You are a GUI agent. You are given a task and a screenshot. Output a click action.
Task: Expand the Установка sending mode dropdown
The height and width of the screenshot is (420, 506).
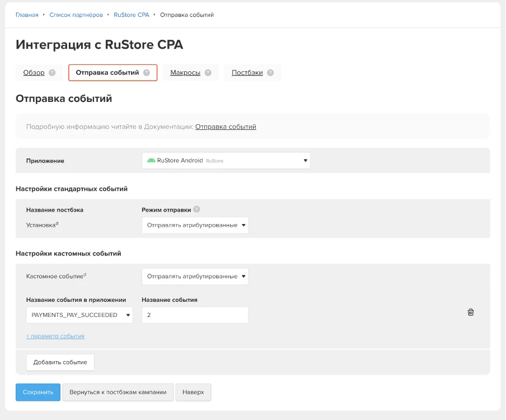pos(195,225)
